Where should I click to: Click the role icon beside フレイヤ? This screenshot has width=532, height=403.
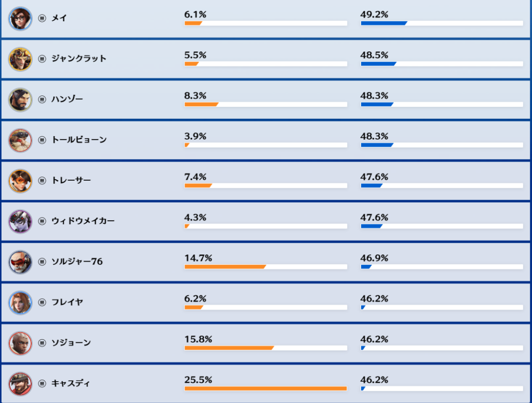pos(42,303)
